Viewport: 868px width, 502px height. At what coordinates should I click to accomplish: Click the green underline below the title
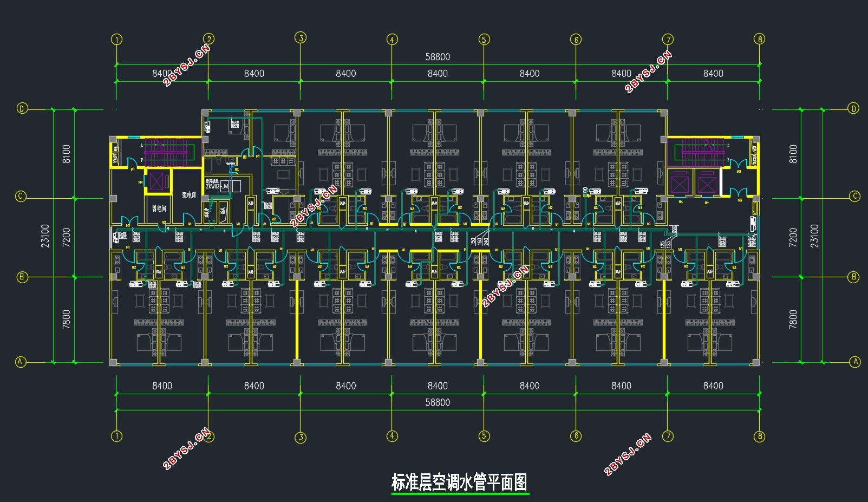pyautogui.click(x=460, y=493)
